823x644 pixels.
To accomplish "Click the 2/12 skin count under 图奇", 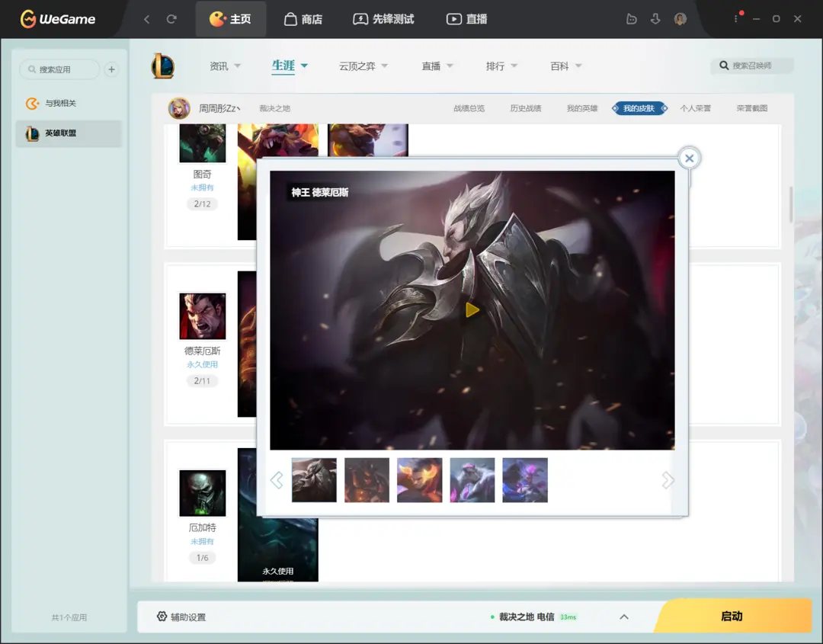I will (202, 203).
